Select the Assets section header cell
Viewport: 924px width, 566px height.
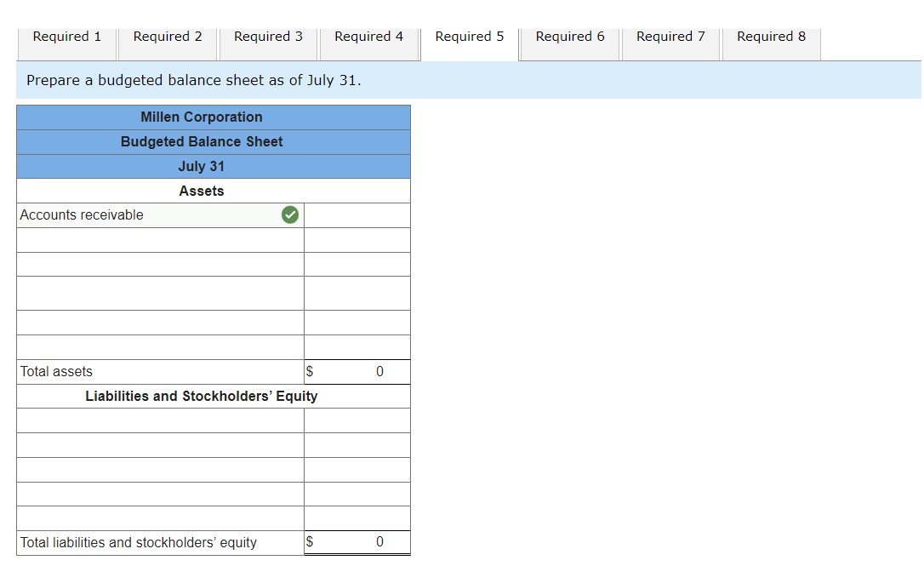point(202,191)
